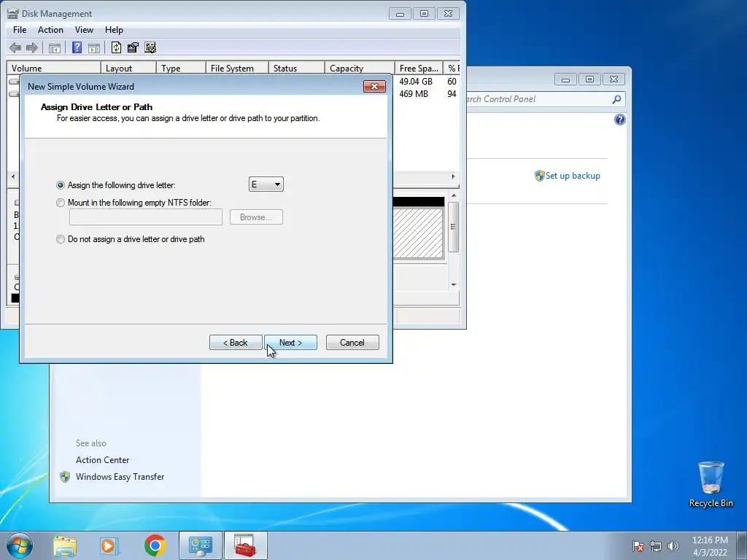Click the 469 MB free space cell
This screenshot has height=560, width=747.
pyautogui.click(x=414, y=94)
